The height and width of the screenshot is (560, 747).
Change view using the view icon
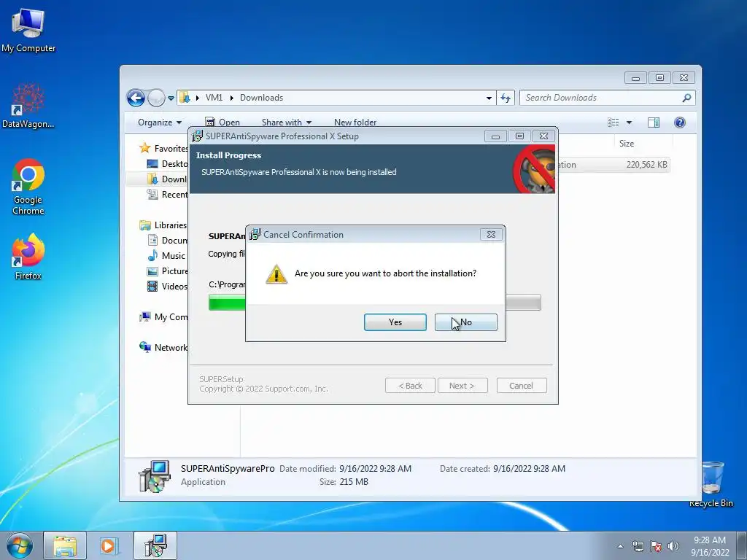(x=614, y=122)
